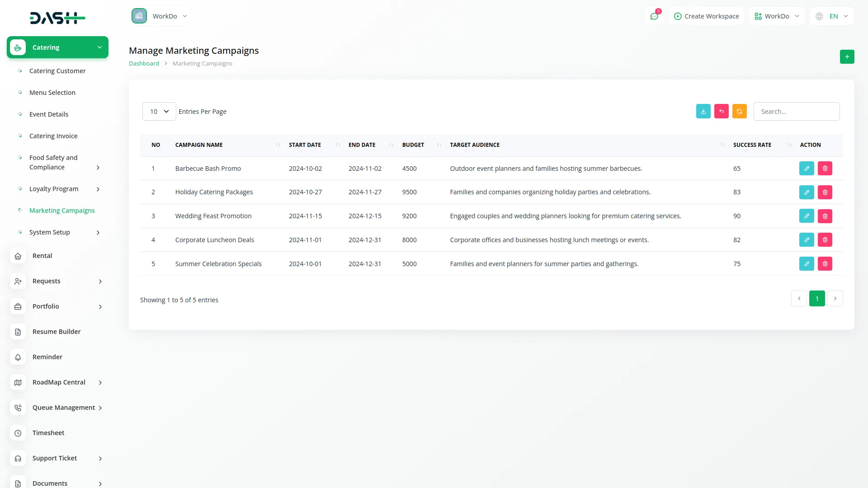Delete Summer Celebration Specials row
This screenshot has width=868, height=488.
(x=825, y=264)
